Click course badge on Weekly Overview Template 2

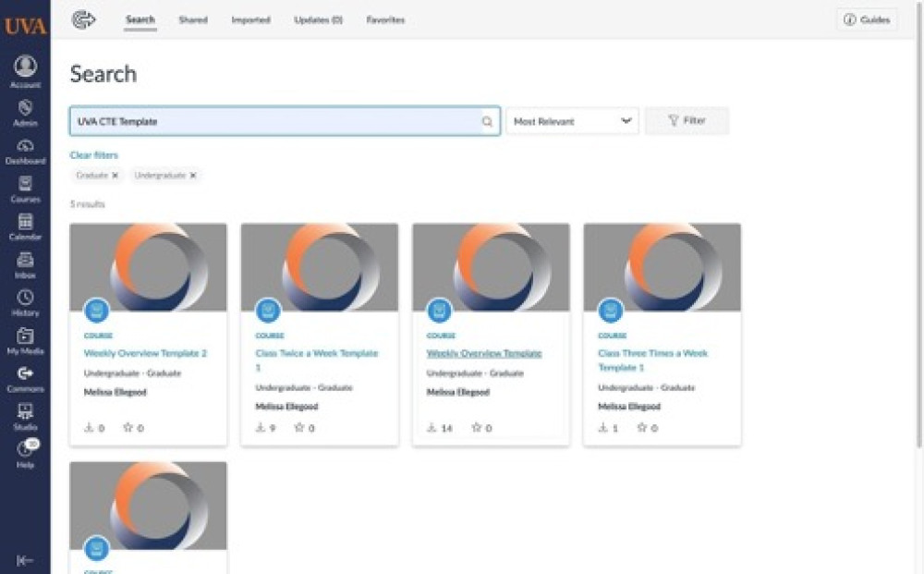click(97, 310)
